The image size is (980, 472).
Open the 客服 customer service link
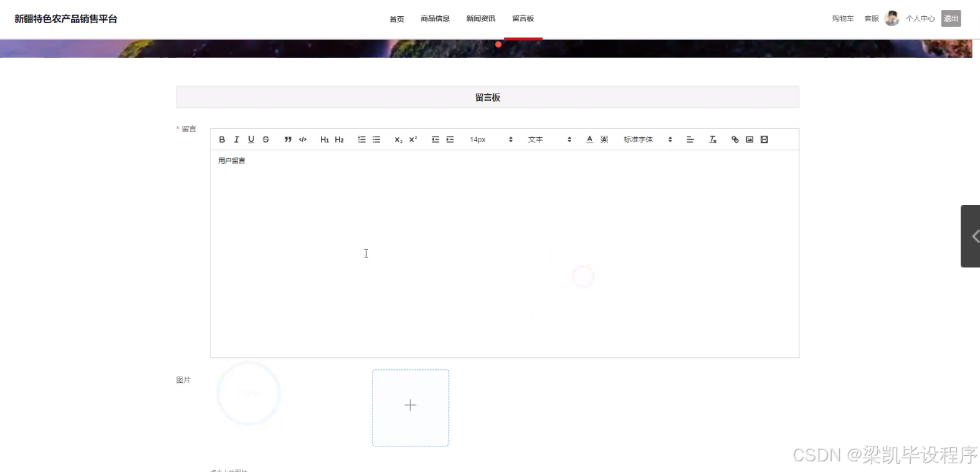pos(872,19)
